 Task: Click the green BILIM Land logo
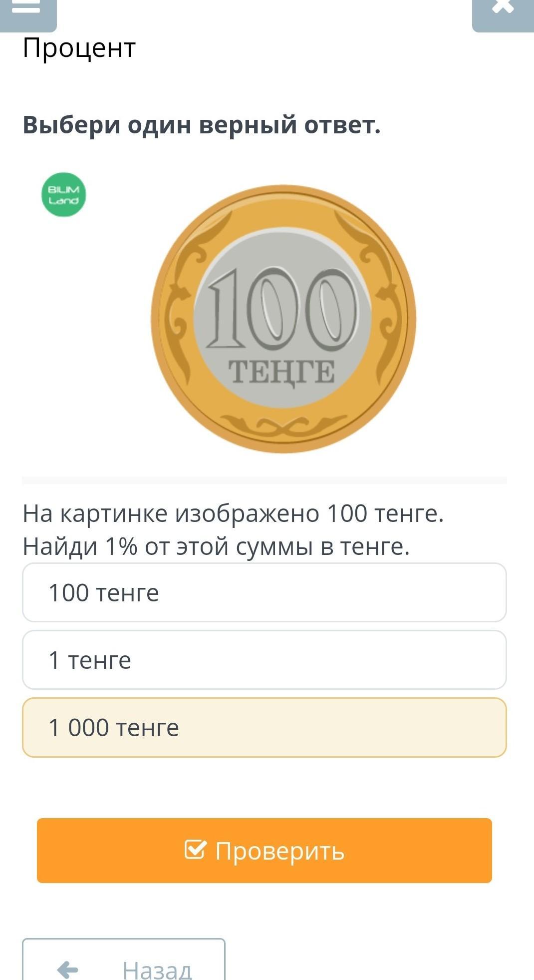pyautogui.click(x=63, y=195)
